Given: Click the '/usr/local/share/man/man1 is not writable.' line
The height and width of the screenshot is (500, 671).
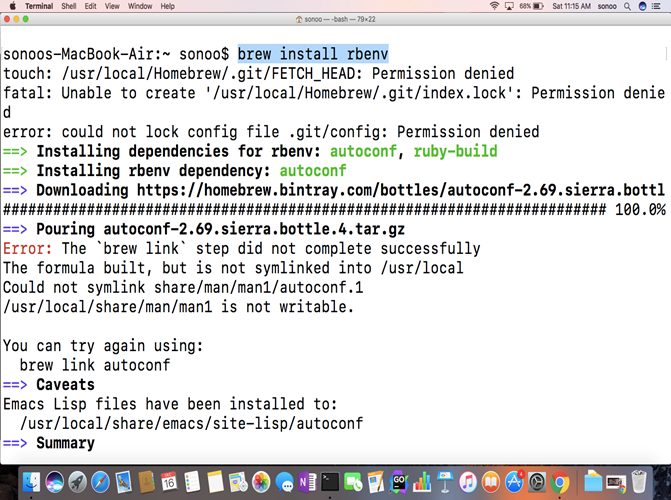Looking at the screenshot, I should (x=178, y=307).
